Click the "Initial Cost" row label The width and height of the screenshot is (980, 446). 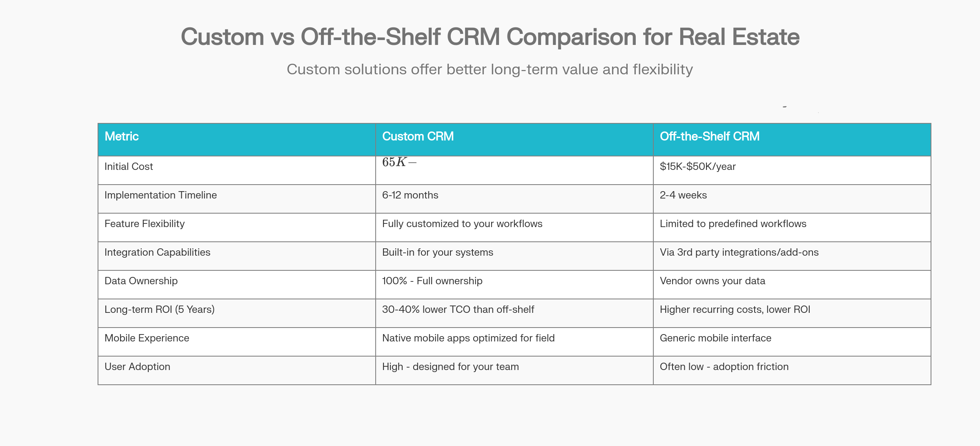coord(129,167)
